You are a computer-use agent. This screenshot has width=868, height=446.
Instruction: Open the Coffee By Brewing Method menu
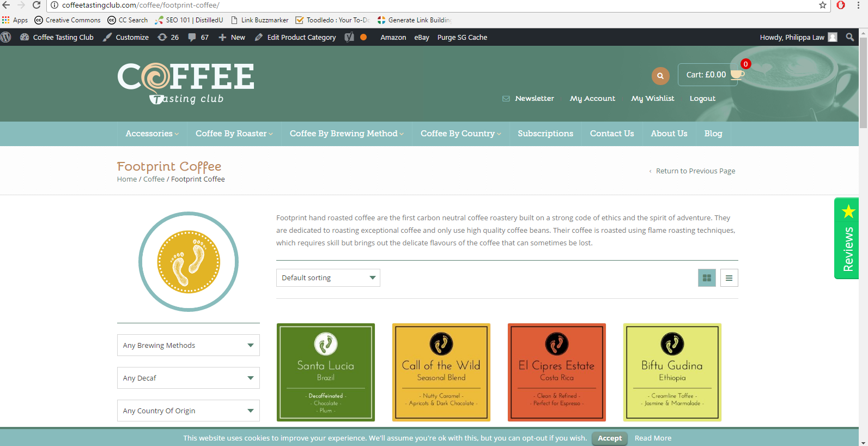[347, 134]
